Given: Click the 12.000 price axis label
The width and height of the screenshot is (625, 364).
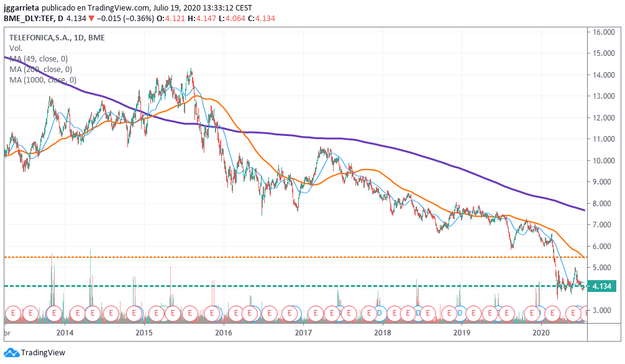Looking at the screenshot, I should [x=603, y=117].
